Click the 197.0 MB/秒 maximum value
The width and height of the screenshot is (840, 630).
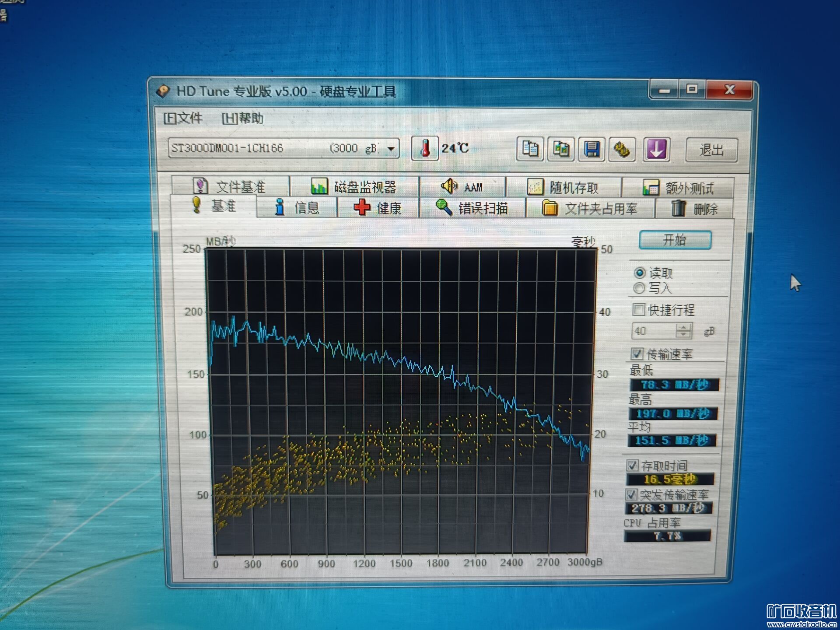pos(673,413)
